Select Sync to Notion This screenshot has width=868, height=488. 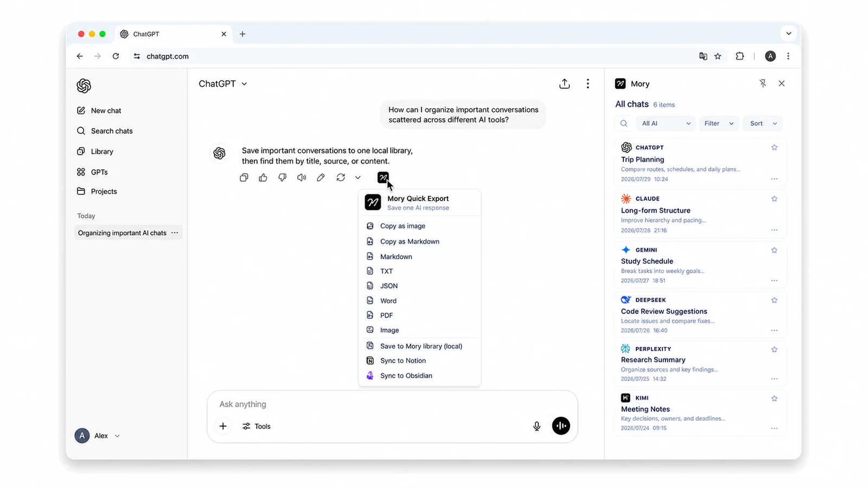coord(419,361)
